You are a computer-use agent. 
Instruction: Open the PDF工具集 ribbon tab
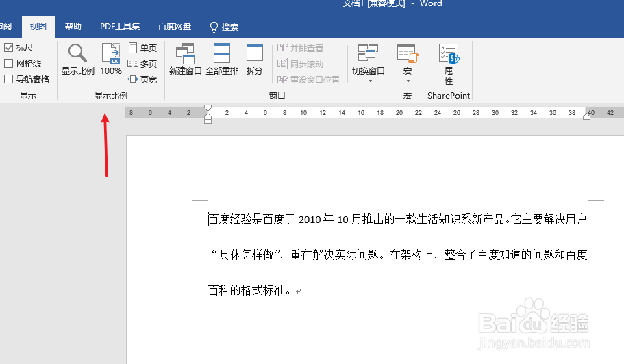(x=120, y=27)
